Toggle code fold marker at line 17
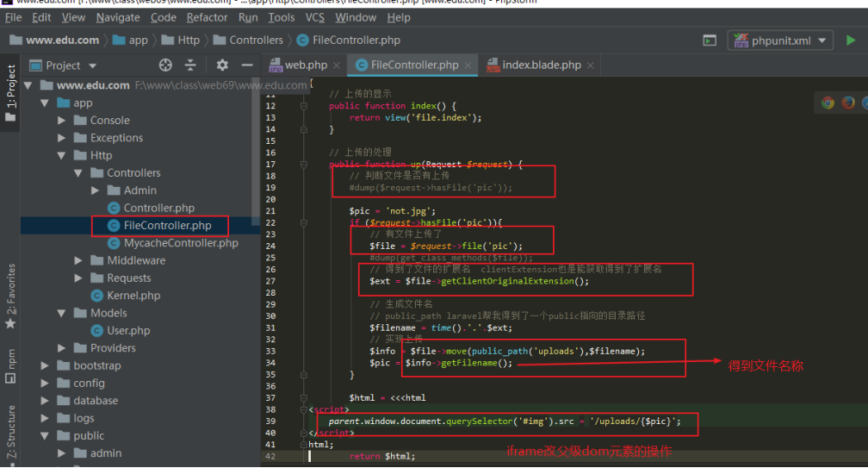 point(304,165)
